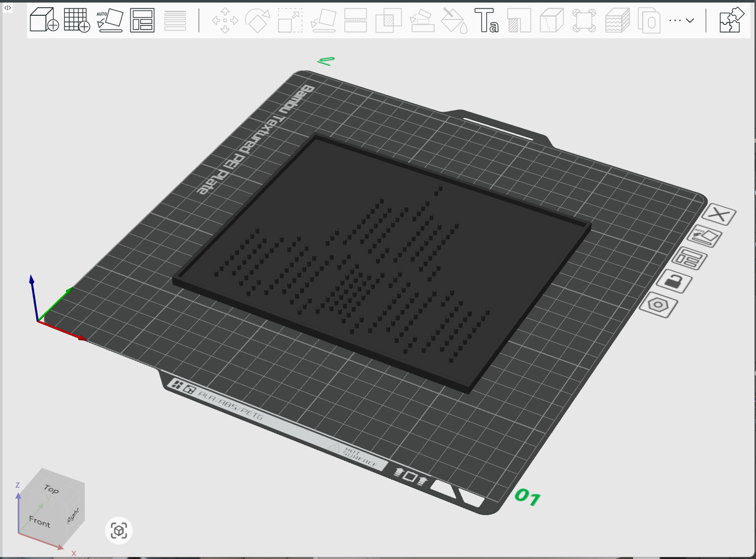Select the Move tool with four arrows

coord(225,20)
